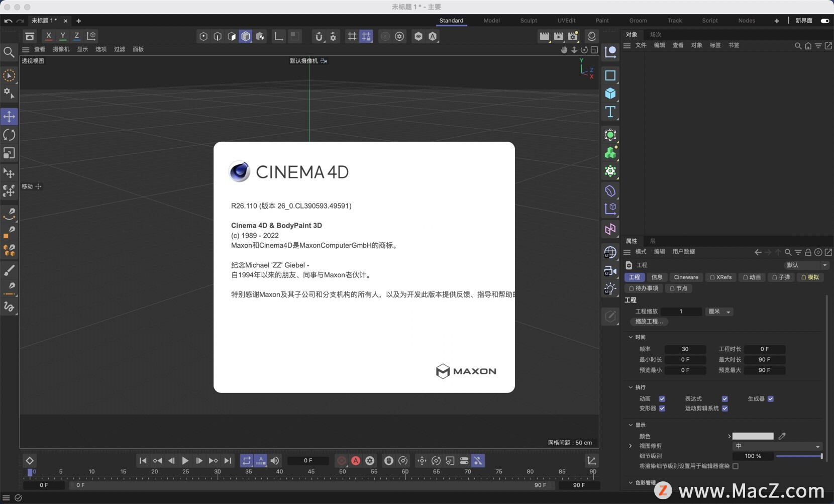Click the color picker eyedropper icon
Viewport: 834px width, 504px height.
click(x=782, y=436)
